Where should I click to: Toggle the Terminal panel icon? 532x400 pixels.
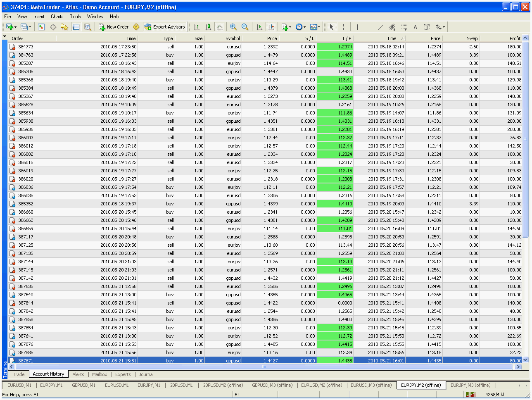point(76,27)
